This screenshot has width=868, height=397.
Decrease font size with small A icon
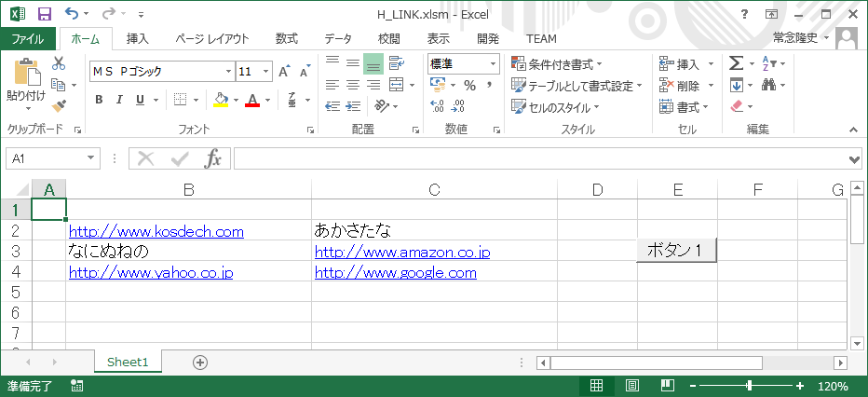coord(305,72)
